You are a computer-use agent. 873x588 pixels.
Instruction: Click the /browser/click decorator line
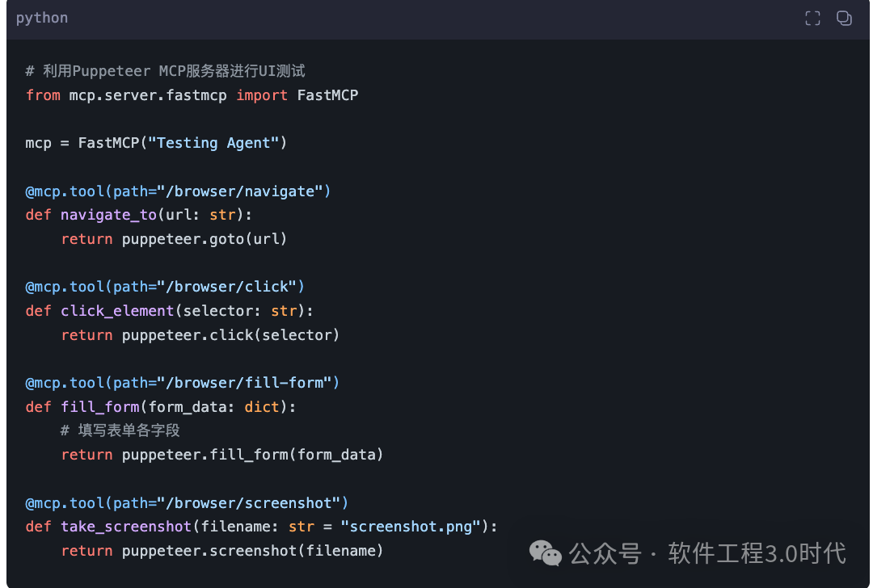point(165,287)
